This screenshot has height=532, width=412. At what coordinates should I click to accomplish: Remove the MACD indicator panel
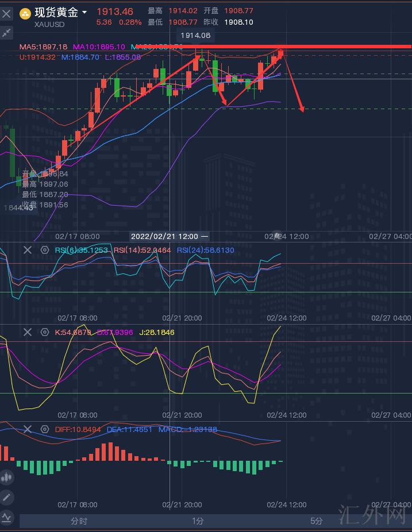pyautogui.click(x=28, y=429)
